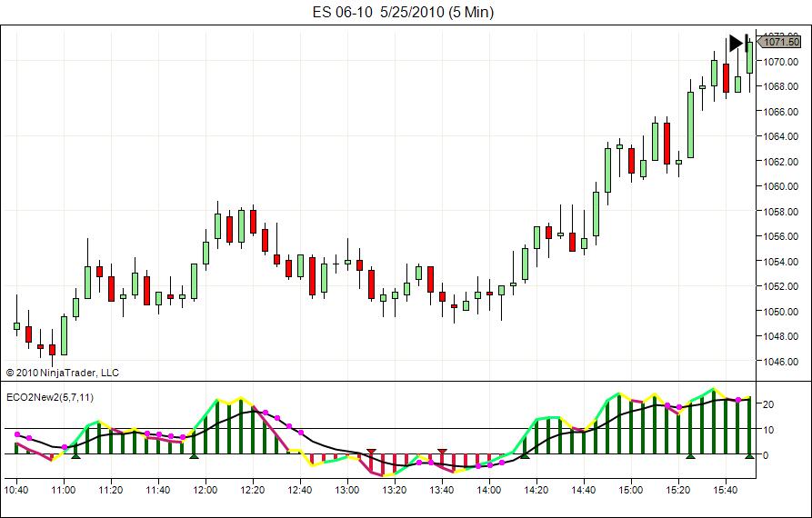Click the 1048.00 price axis label
This screenshot has width=812, height=518.
coord(781,336)
